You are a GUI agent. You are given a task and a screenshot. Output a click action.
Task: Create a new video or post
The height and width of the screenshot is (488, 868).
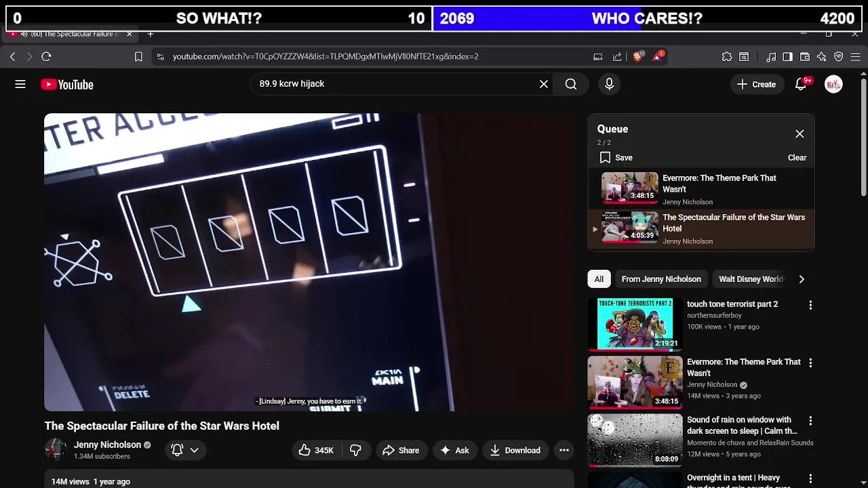coord(757,84)
